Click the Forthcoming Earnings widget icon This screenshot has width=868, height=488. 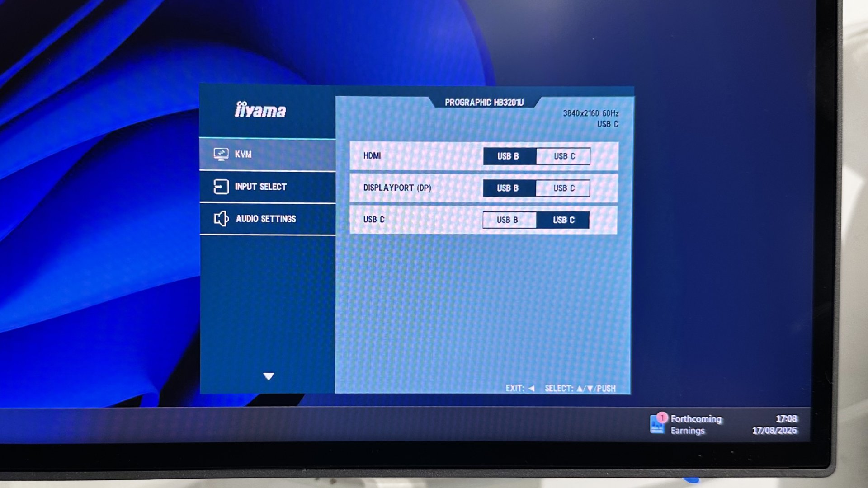[658, 423]
